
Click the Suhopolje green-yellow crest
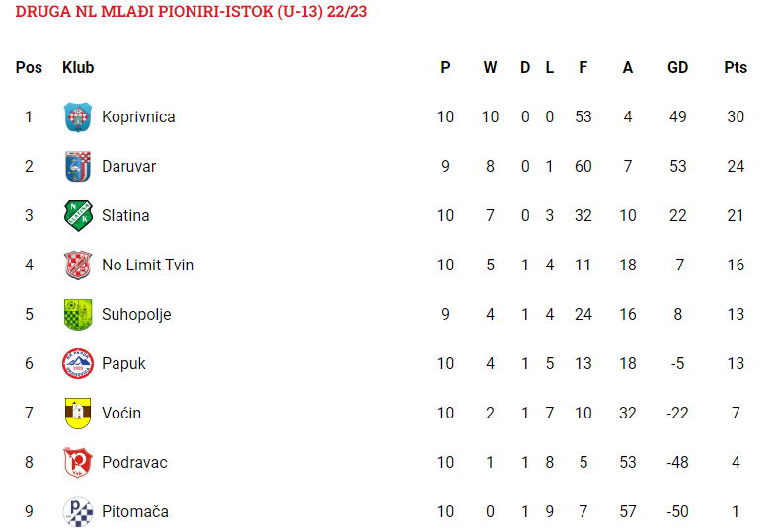pos(78,314)
